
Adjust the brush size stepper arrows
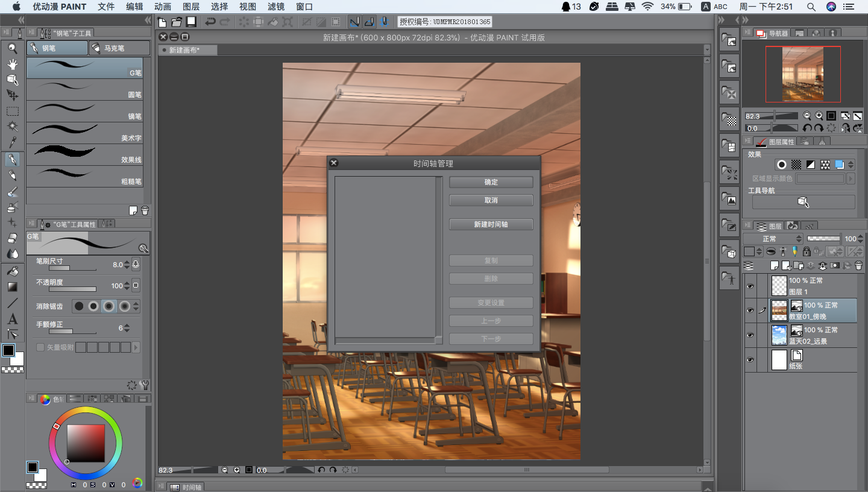pos(127,264)
